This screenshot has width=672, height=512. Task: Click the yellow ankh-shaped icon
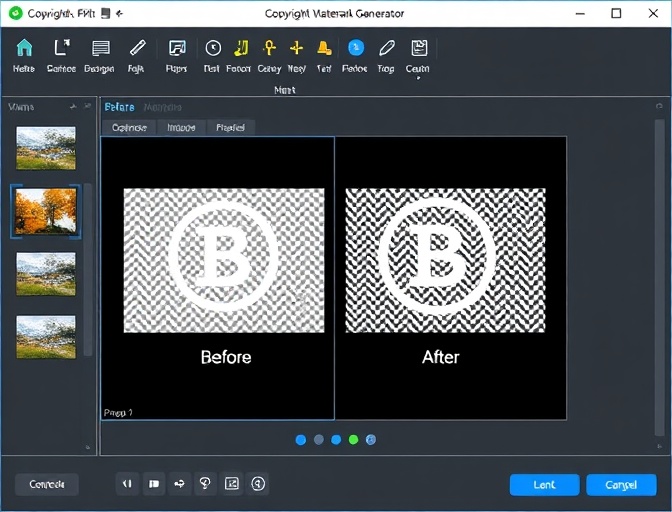point(269,48)
